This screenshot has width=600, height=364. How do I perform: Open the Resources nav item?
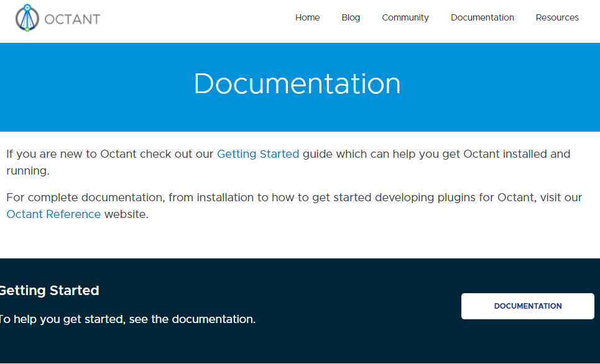tap(557, 17)
